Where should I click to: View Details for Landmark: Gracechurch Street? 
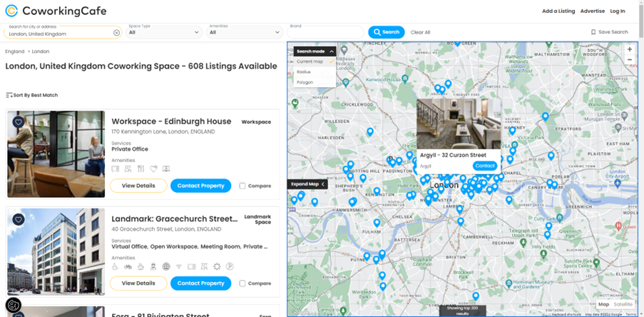(138, 283)
